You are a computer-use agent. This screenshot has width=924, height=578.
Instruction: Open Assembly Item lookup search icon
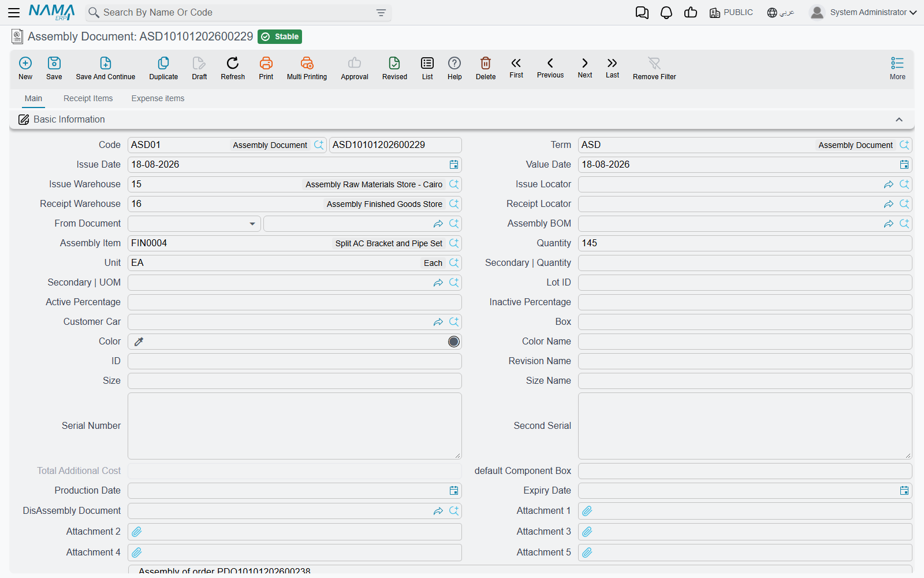(454, 243)
